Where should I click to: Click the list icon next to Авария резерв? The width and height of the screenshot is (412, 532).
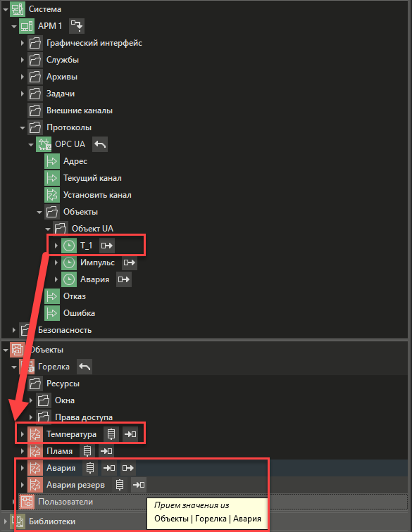tap(120, 485)
